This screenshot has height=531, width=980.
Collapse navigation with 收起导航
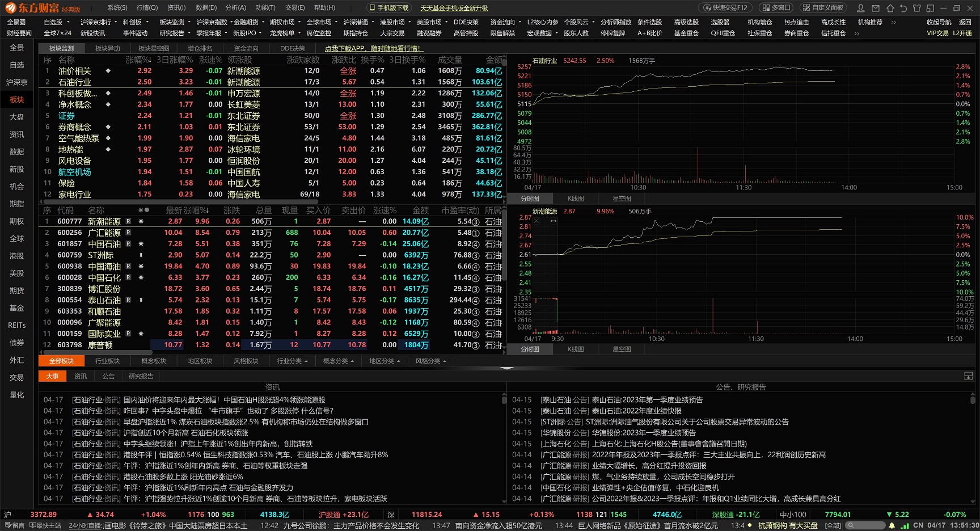click(x=939, y=23)
